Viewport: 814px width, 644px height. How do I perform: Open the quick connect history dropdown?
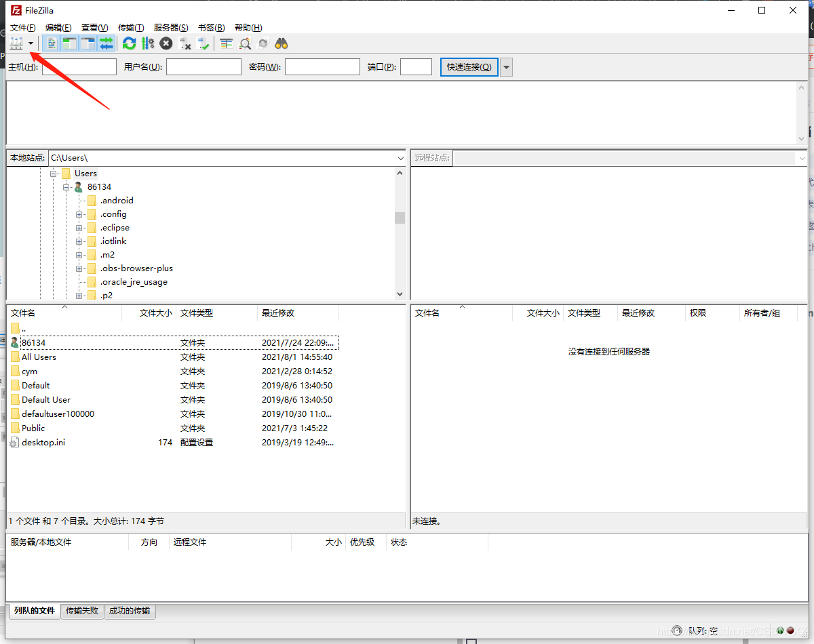tap(507, 66)
